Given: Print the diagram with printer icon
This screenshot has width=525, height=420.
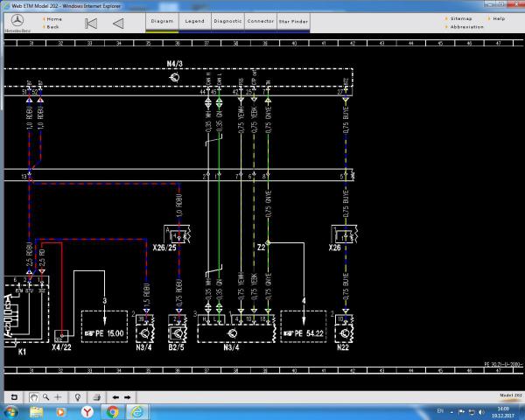Looking at the screenshot, I should [x=98, y=396].
